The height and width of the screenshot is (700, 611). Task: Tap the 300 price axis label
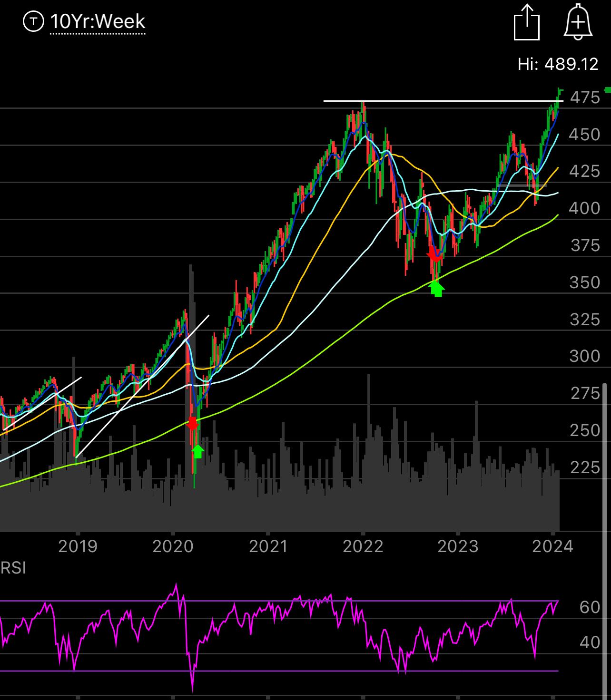(x=585, y=356)
